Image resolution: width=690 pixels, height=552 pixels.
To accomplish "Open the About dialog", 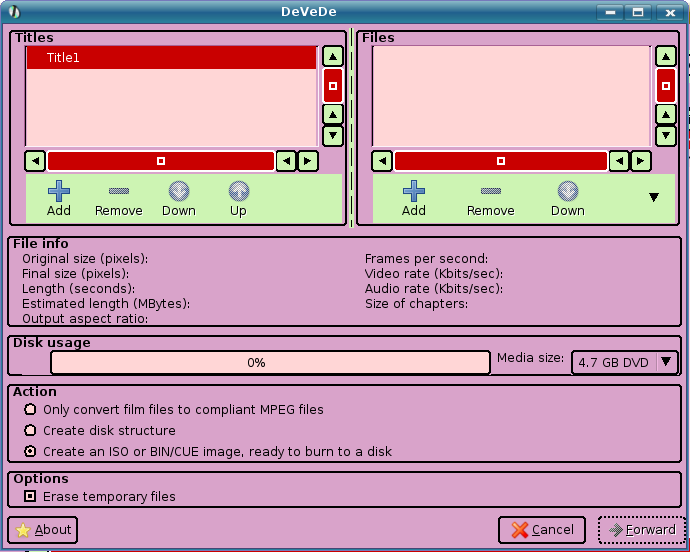I will click(x=43, y=530).
